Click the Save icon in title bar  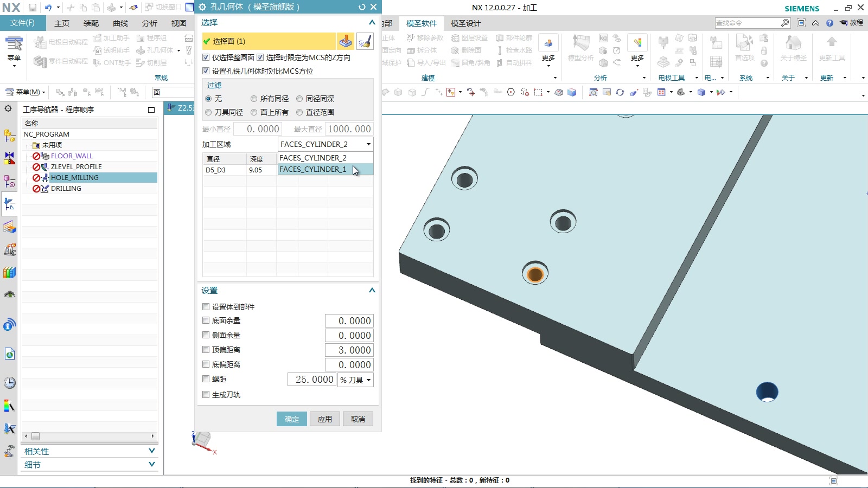tap(32, 8)
